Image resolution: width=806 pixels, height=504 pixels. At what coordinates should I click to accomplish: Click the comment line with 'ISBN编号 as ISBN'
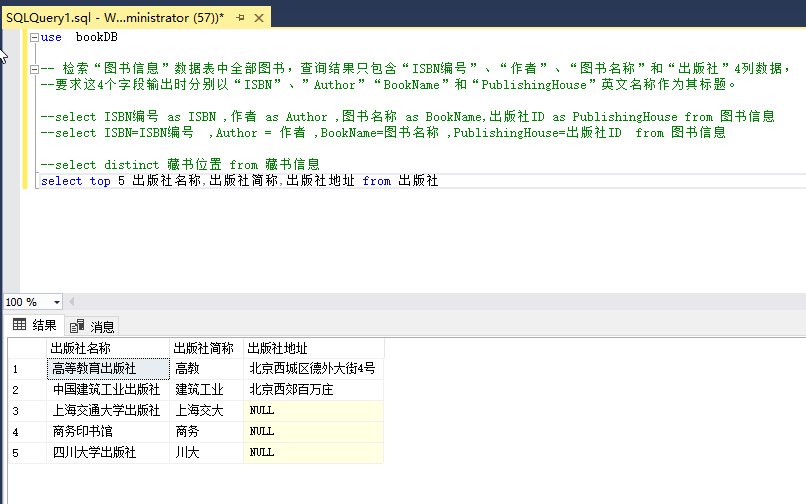tap(408, 117)
